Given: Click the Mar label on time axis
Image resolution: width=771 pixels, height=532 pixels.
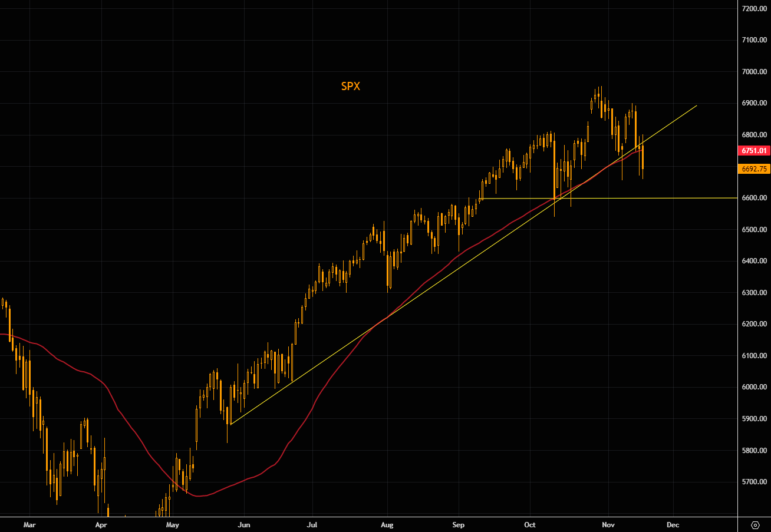Looking at the screenshot, I should pos(30,524).
